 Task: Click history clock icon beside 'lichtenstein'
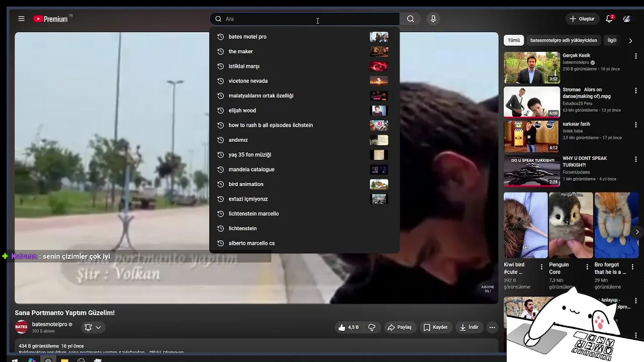point(220,228)
